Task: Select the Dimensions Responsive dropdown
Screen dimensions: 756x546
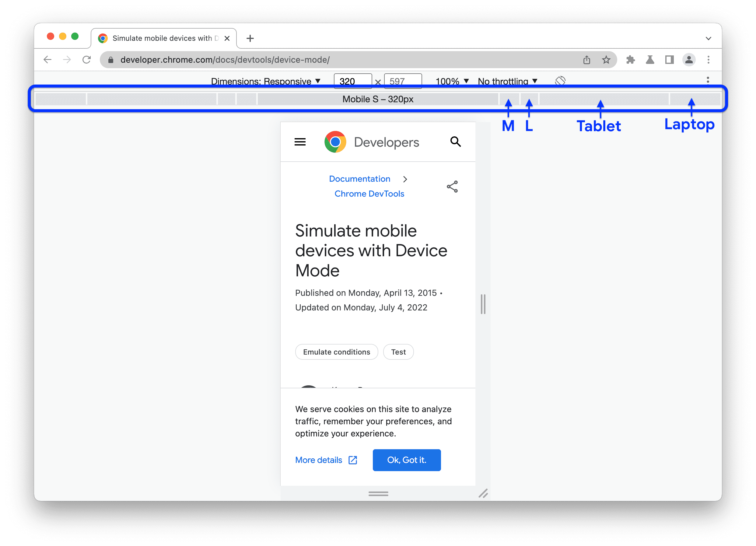Action: [267, 81]
